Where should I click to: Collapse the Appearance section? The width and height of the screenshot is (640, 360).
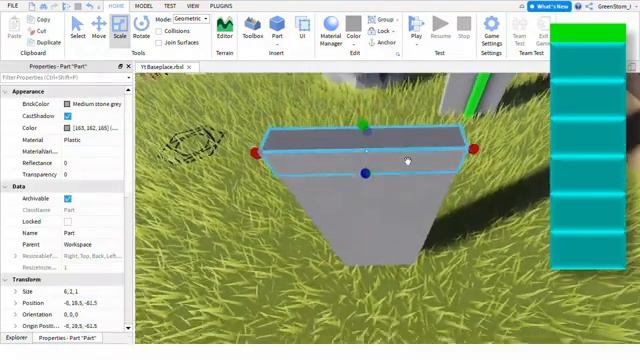[5, 92]
